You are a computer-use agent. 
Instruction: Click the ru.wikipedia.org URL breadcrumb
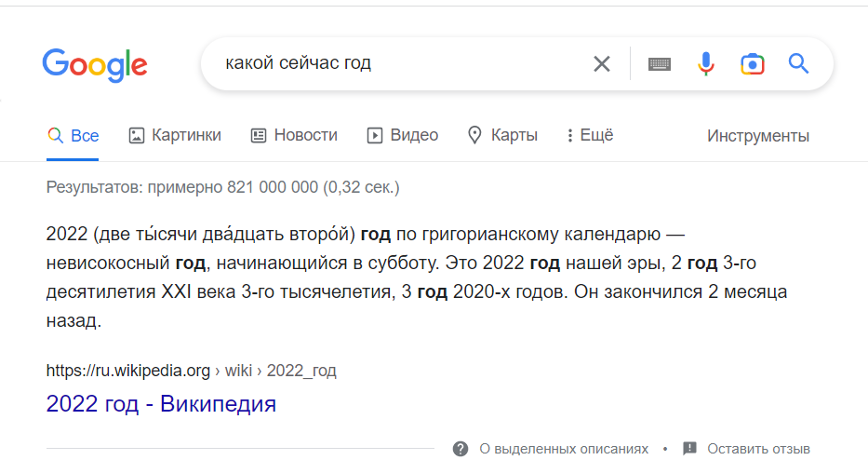[128, 371]
